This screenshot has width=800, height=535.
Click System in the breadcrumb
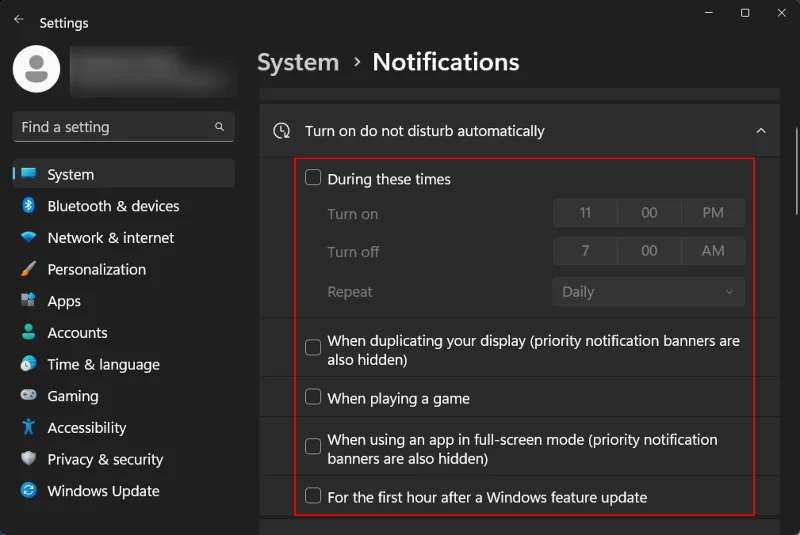tap(298, 62)
